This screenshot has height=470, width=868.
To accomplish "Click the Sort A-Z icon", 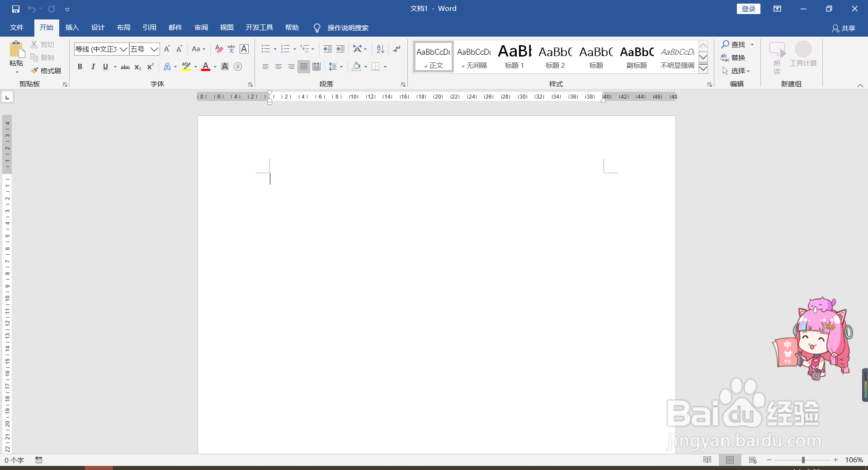I will pyautogui.click(x=381, y=49).
